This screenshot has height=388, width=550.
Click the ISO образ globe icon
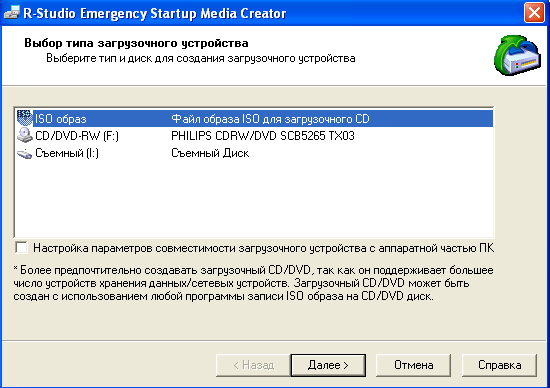pyautogui.click(x=24, y=118)
